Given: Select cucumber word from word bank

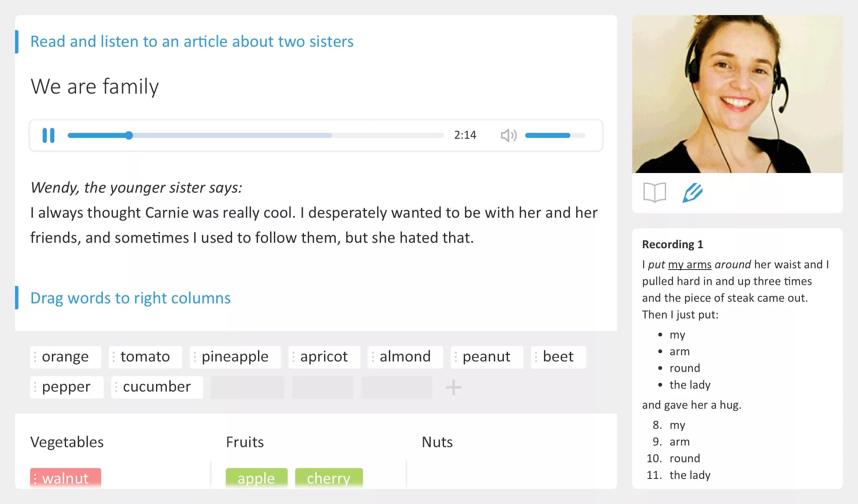Looking at the screenshot, I should click(x=156, y=387).
